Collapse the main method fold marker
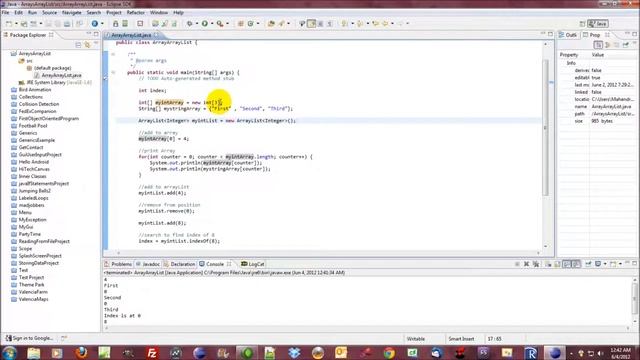 coord(113,72)
